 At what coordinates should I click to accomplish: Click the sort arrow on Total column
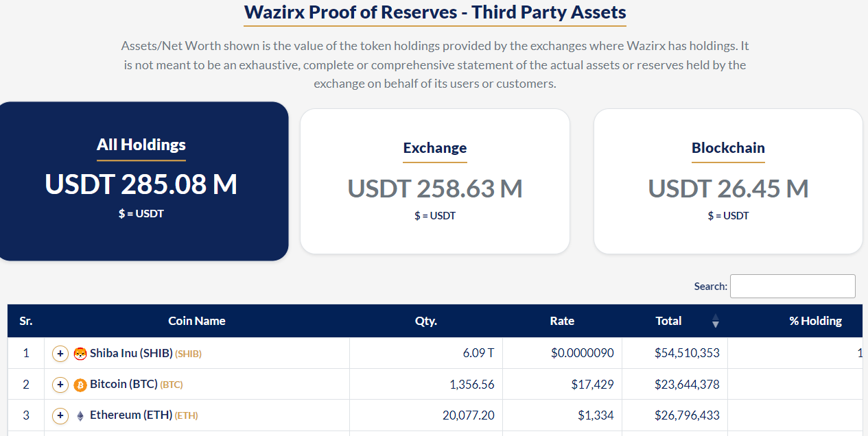[715, 322]
